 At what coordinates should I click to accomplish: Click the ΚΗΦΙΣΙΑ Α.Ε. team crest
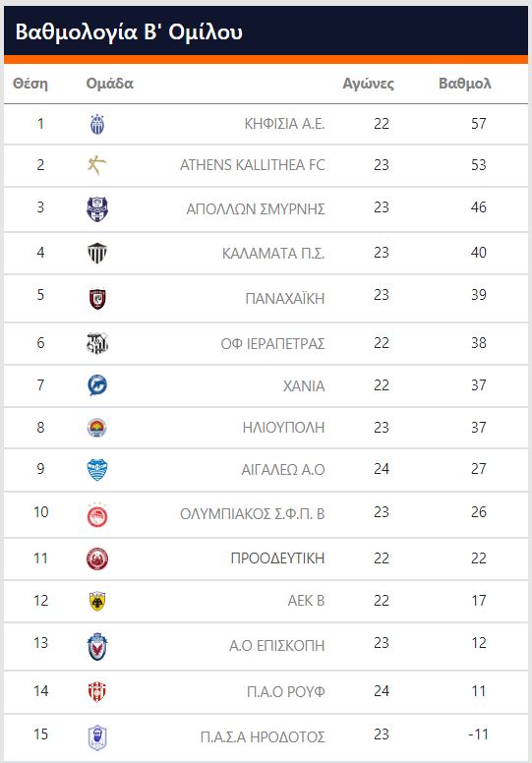(x=97, y=124)
